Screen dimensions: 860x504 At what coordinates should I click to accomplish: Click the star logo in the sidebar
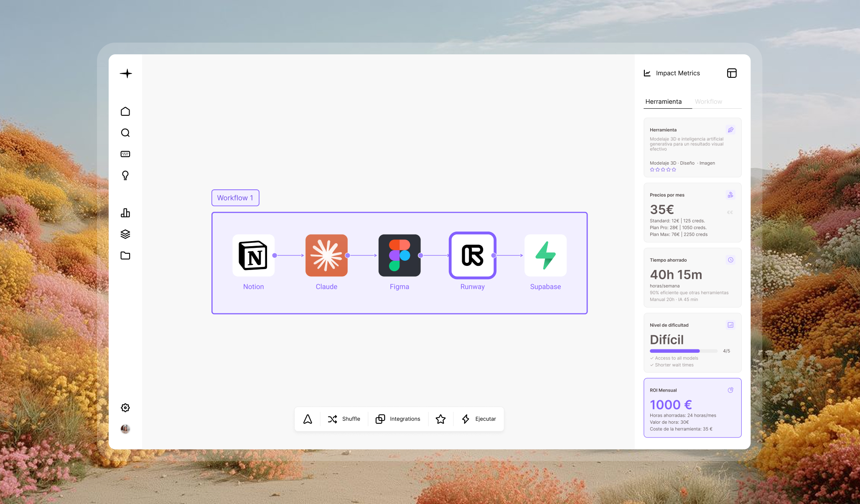point(126,74)
